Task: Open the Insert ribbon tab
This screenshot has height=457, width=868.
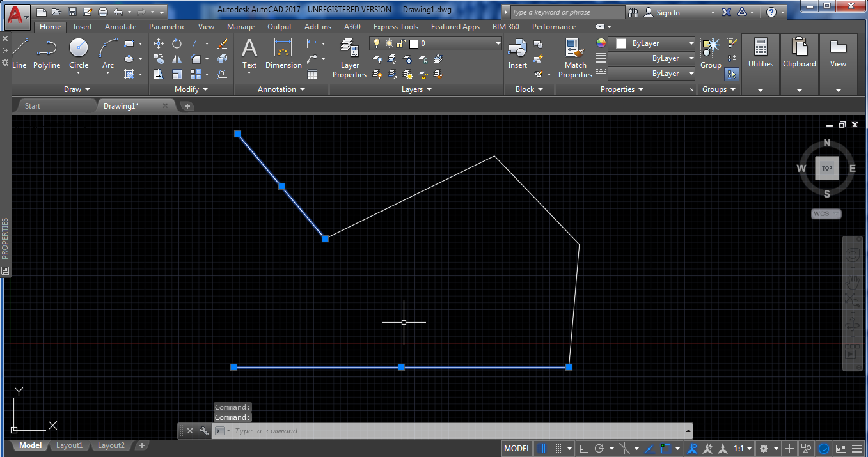Action: click(83, 27)
